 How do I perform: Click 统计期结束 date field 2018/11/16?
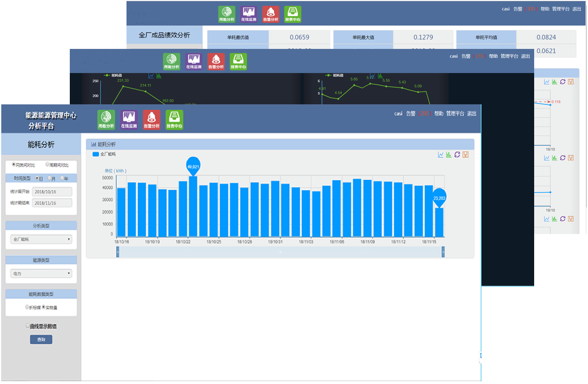pos(52,203)
